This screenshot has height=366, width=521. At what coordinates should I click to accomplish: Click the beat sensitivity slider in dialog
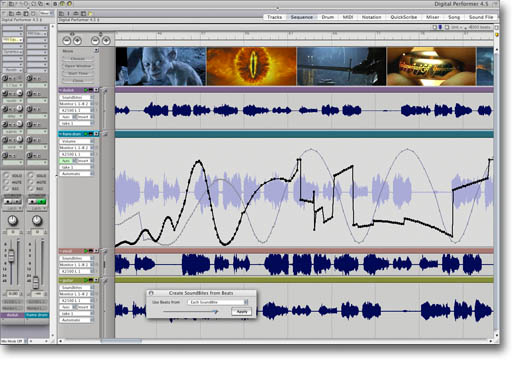[190, 312]
